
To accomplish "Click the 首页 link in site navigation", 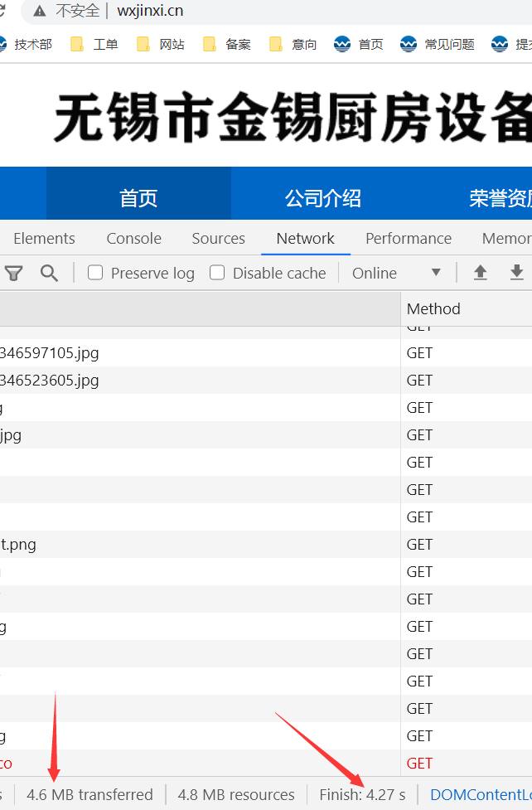I will tap(138, 198).
